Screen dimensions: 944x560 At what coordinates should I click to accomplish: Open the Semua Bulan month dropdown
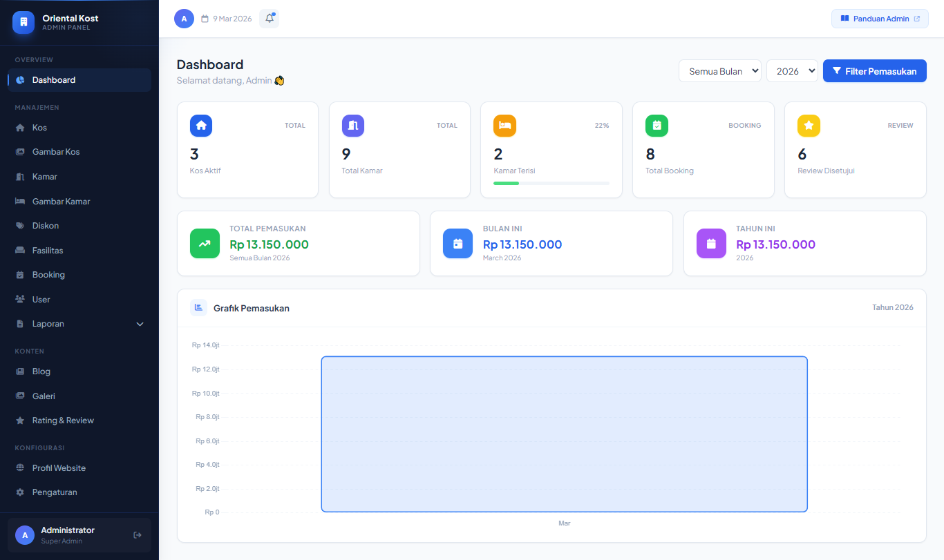(719, 71)
